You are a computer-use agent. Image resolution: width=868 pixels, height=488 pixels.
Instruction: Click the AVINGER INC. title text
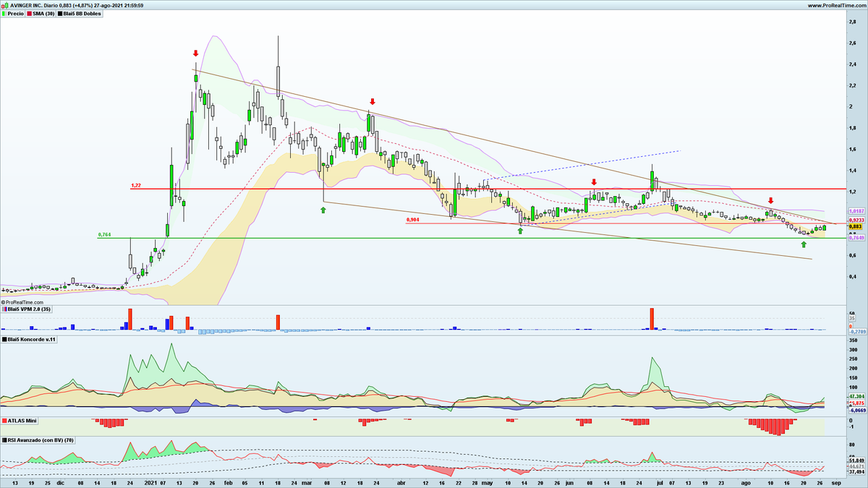(x=25, y=5)
